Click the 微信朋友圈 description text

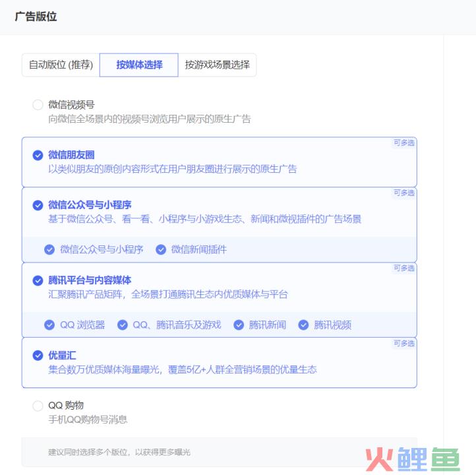[173, 169]
